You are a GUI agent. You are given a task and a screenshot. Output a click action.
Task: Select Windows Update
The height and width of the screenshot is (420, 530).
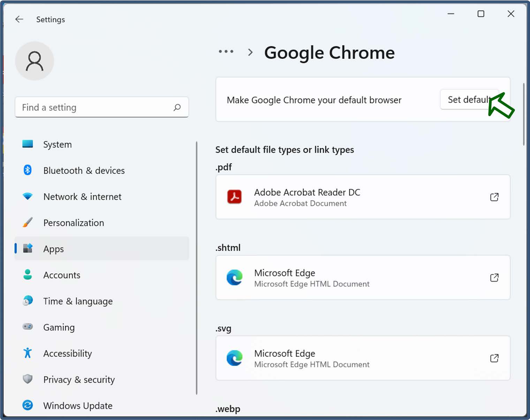[102, 406]
